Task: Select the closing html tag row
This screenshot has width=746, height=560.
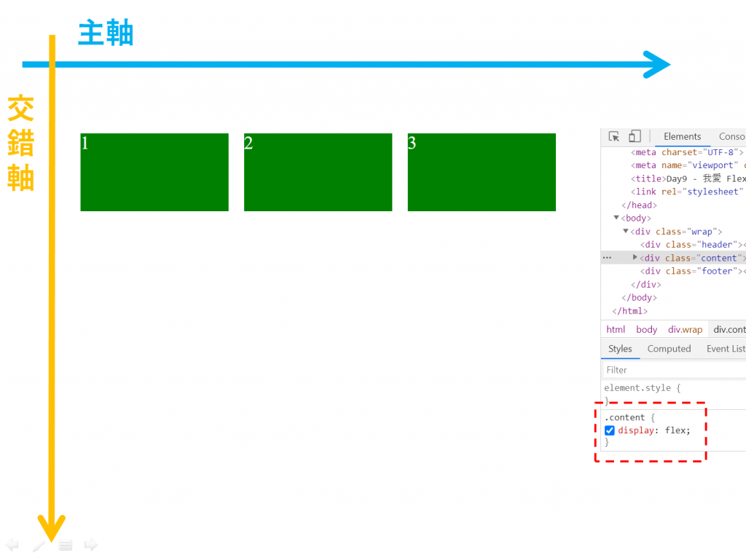Action: 630,311
